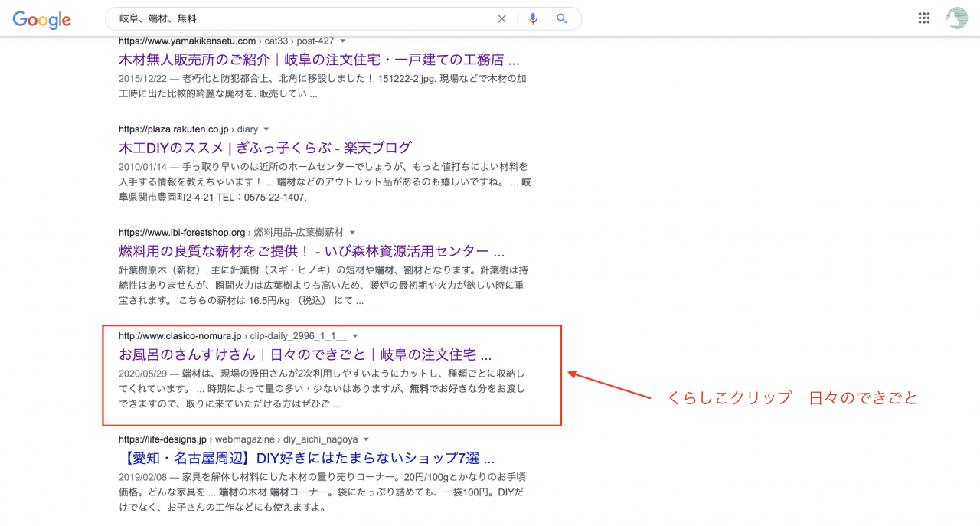980x526 pixels.
Task: Open result 燃料用の良質な薪材をご提供
Action: point(312,251)
